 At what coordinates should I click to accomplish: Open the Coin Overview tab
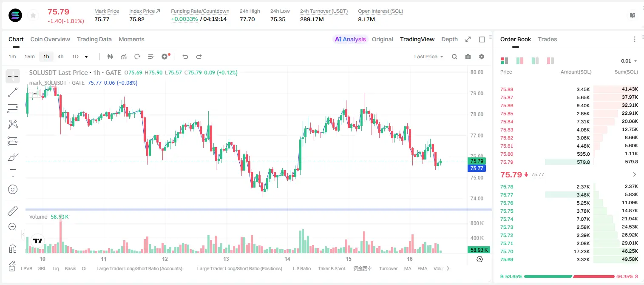click(50, 39)
